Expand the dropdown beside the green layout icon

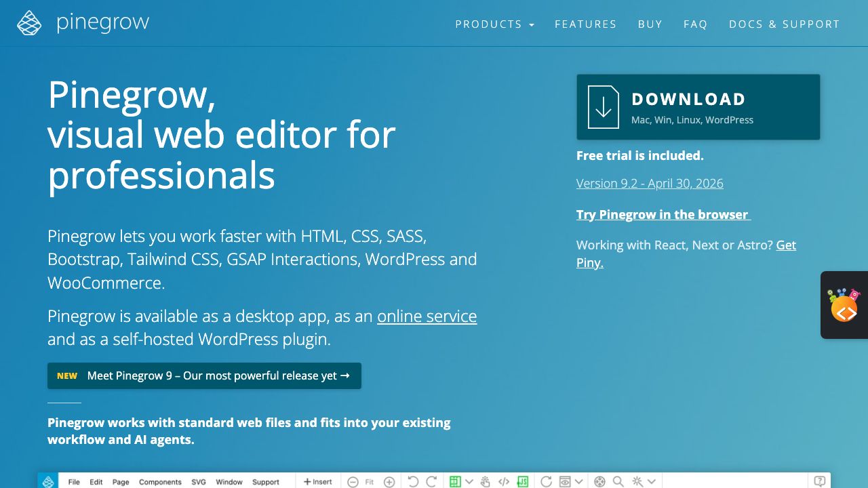[x=469, y=482]
